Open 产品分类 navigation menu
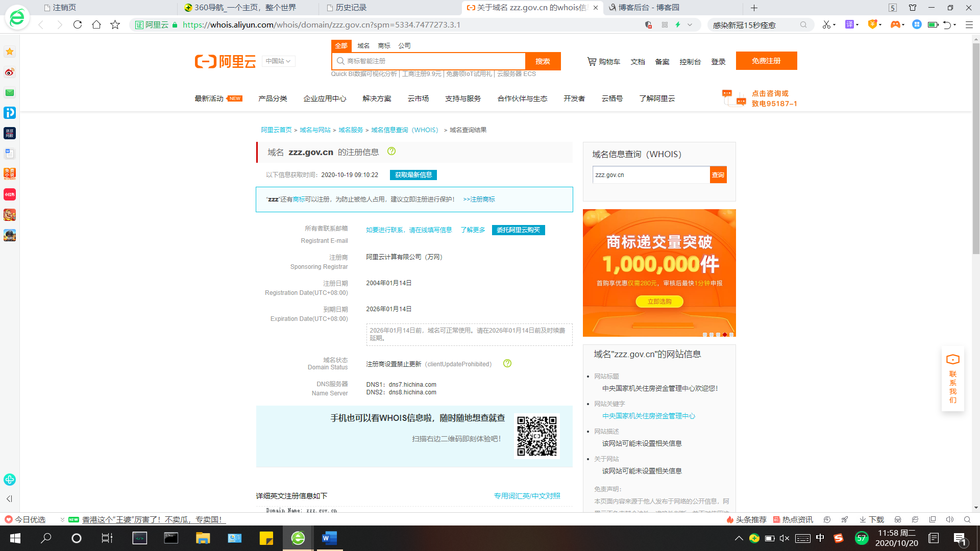 pyautogui.click(x=273, y=98)
